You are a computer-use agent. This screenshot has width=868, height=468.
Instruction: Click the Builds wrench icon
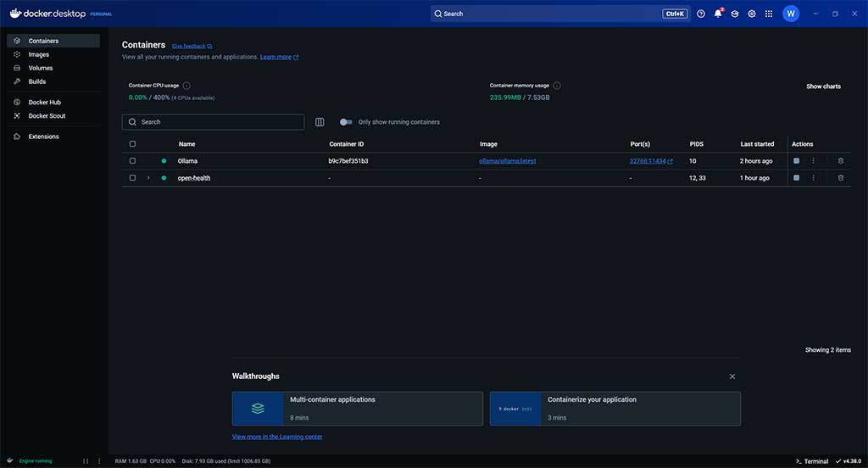(17, 81)
